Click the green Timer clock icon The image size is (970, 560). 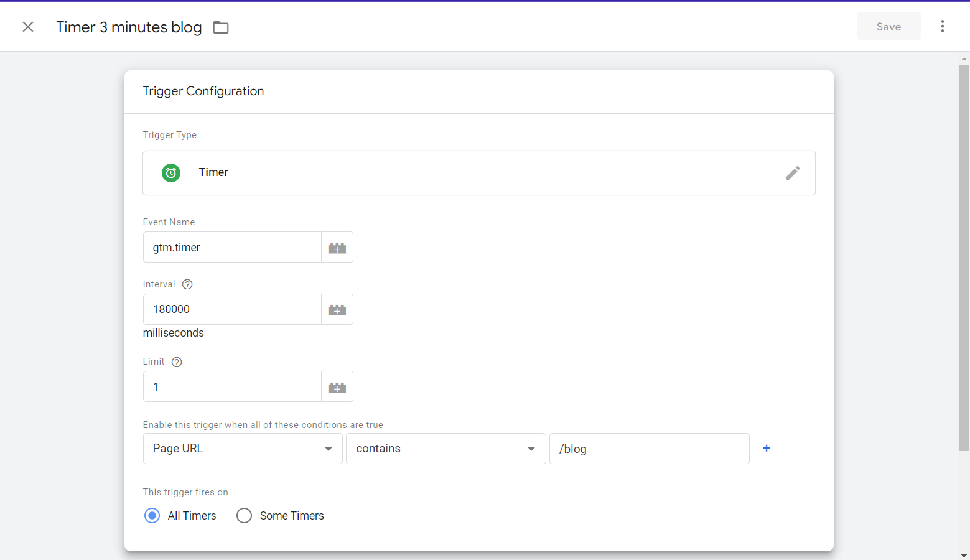pyautogui.click(x=171, y=173)
